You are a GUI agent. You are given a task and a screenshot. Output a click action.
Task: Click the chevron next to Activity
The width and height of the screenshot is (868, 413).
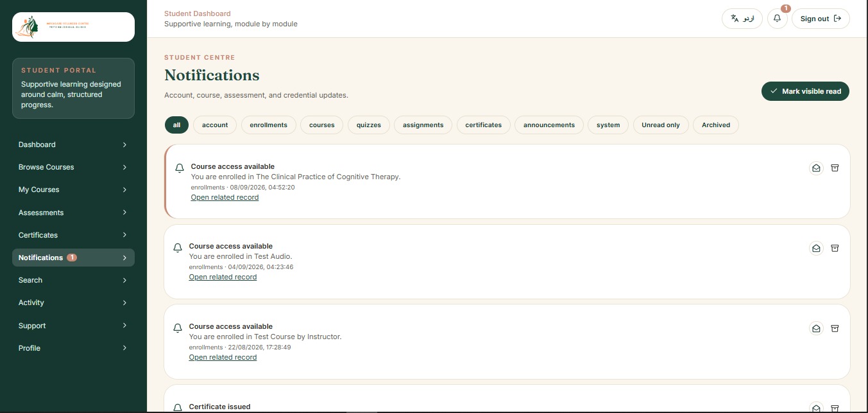(x=124, y=303)
